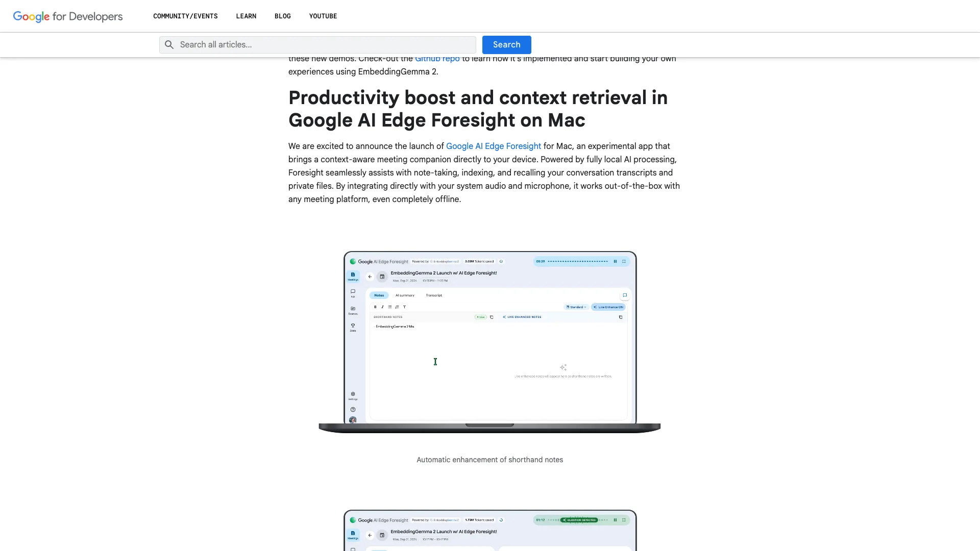Focus the Search all articles field
This screenshot has height=551, width=980.
[317, 45]
